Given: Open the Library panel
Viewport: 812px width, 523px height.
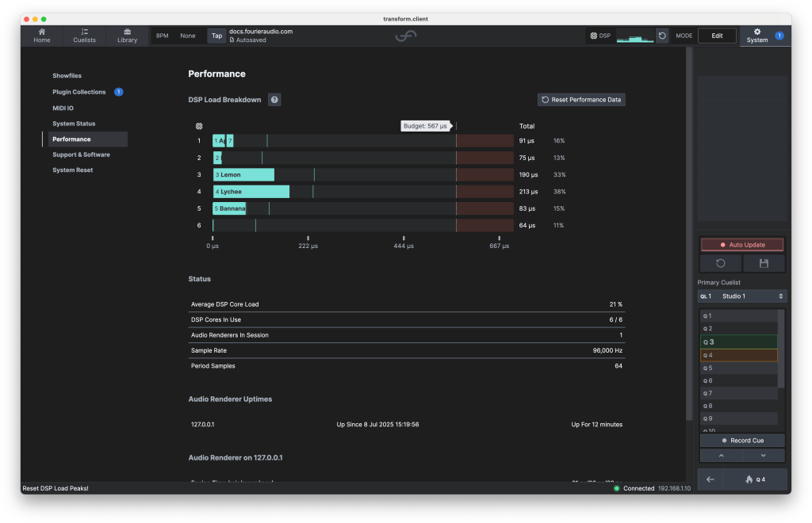Looking at the screenshot, I should 127,36.
